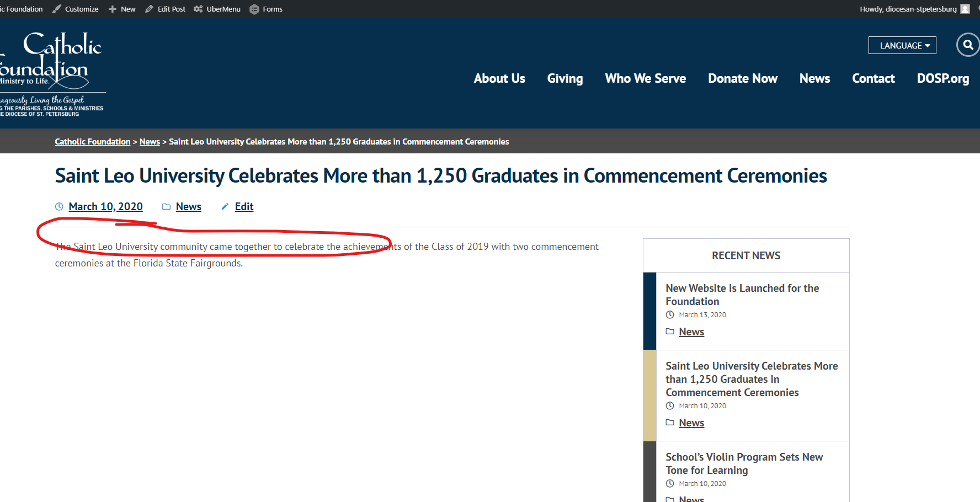980x502 pixels.
Task: Open Customize with the paintbrush icon
Action: click(x=75, y=9)
